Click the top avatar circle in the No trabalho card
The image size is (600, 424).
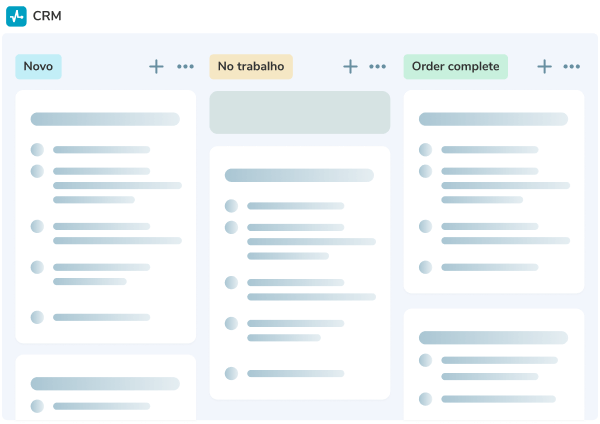231,206
